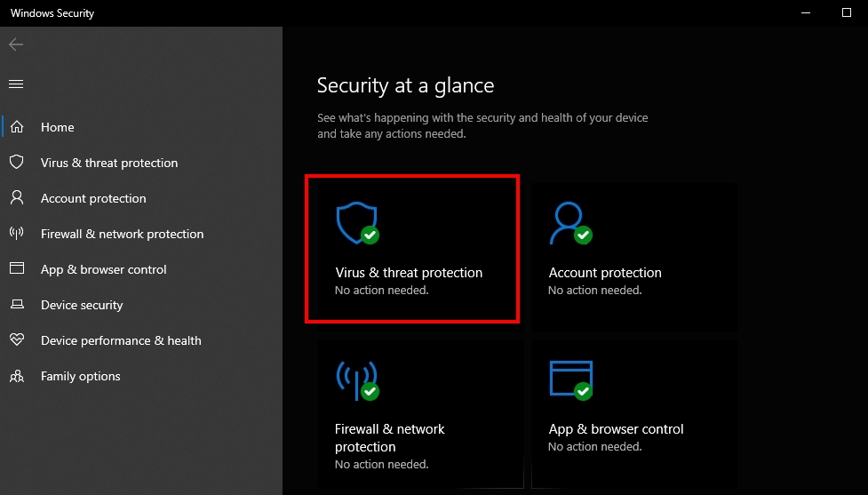This screenshot has height=495, width=868.
Task: Click the laptop icon for Device security
Action: click(17, 304)
